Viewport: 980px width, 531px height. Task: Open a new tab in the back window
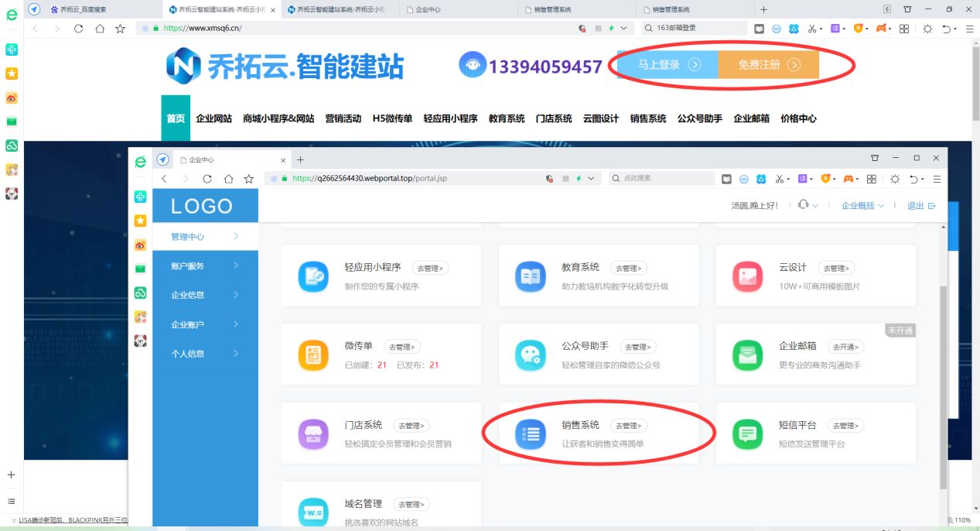click(x=763, y=9)
